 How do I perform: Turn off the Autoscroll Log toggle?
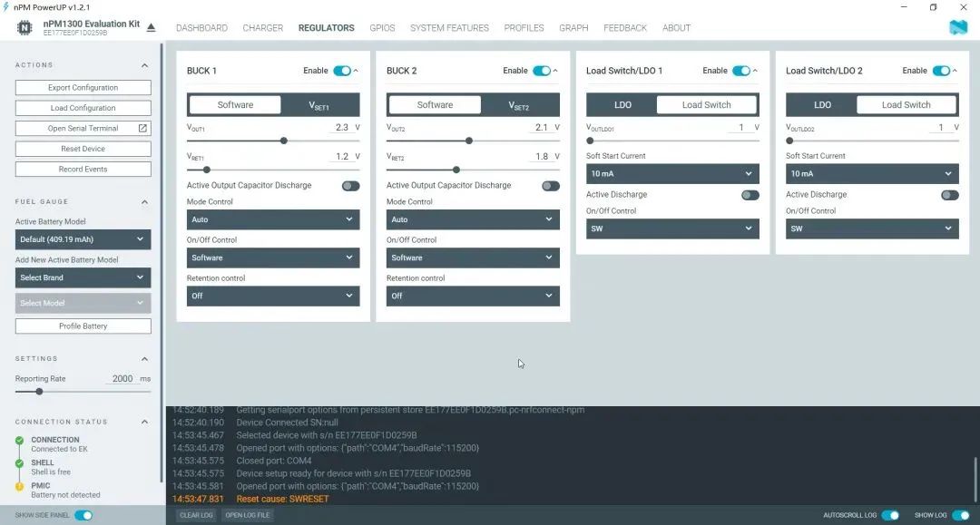(x=890, y=515)
